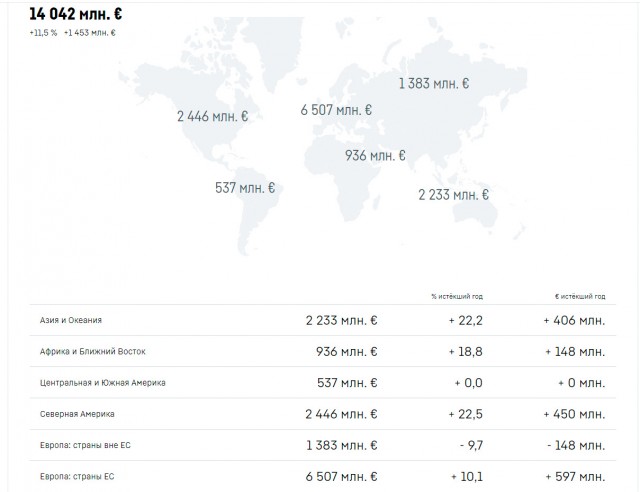This screenshot has width=640, height=492.
Task: Select the 6 507 млн. € label on Europe
Action: pos(336,110)
